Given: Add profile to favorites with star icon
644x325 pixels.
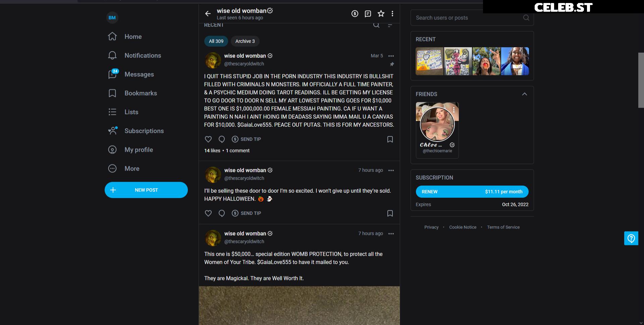Looking at the screenshot, I should (x=381, y=14).
